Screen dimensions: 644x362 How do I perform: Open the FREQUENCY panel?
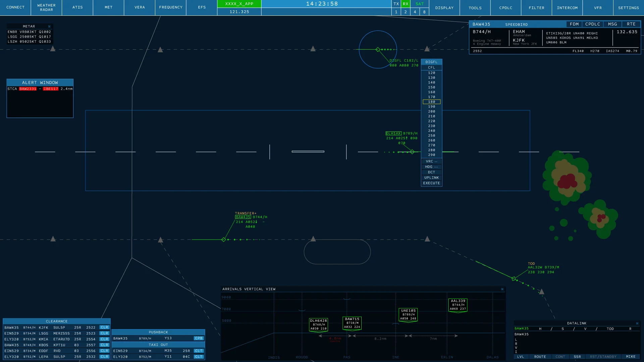click(x=170, y=7)
